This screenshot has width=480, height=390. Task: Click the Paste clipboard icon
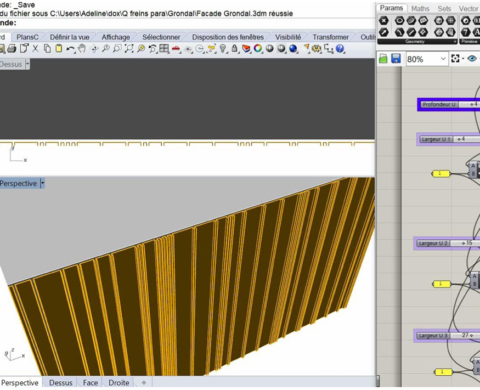click(x=59, y=49)
